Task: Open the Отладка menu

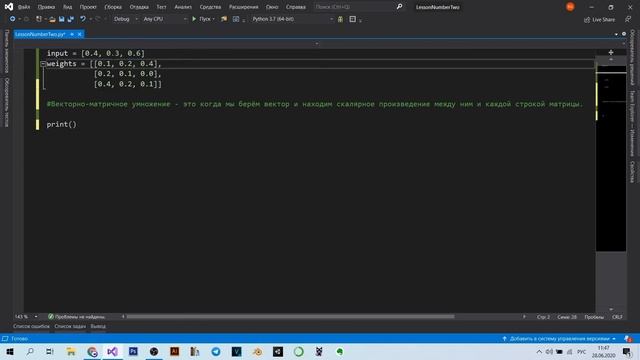Action: click(x=139, y=7)
